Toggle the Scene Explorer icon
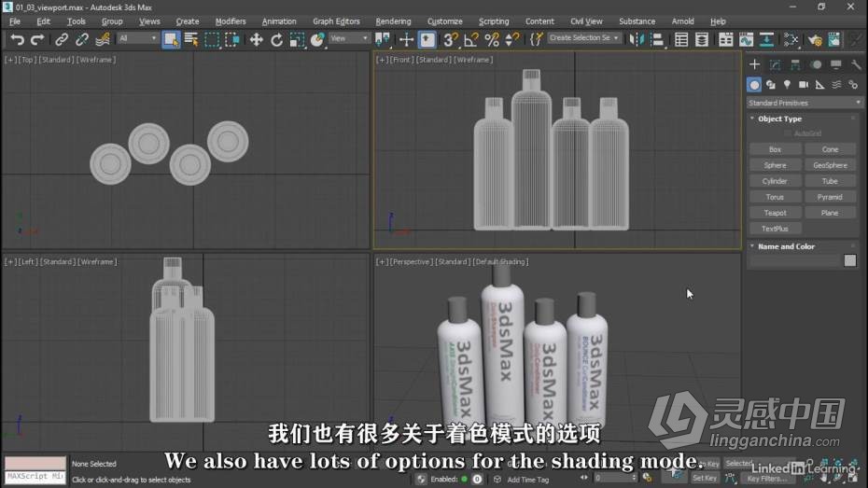Image resolution: width=868 pixels, height=488 pixels. pos(681,39)
